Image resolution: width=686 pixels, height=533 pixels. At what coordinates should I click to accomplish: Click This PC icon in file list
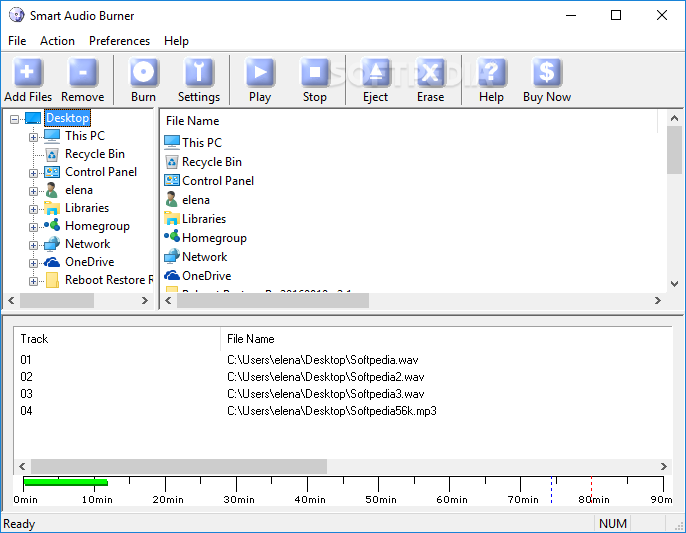tap(172, 142)
